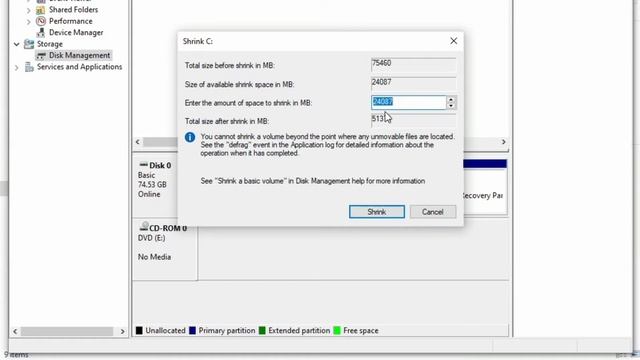This screenshot has height=360, width=640.
Task: Click the Online status text of Disk 0
Action: pos(149,194)
